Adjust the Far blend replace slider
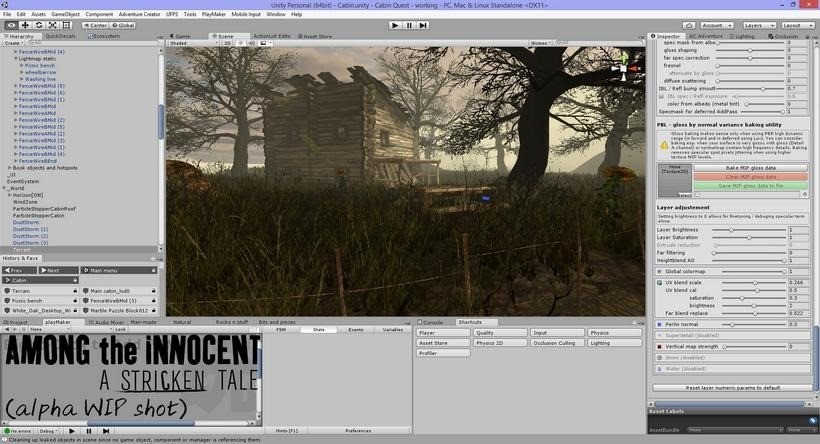This screenshot has width=820, height=444. click(x=753, y=313)
